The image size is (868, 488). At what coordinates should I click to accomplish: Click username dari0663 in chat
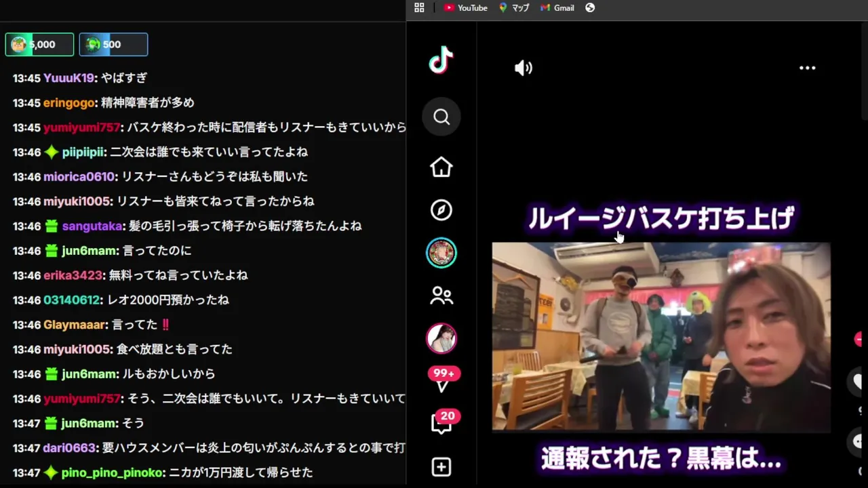click(x=69, y=448)
